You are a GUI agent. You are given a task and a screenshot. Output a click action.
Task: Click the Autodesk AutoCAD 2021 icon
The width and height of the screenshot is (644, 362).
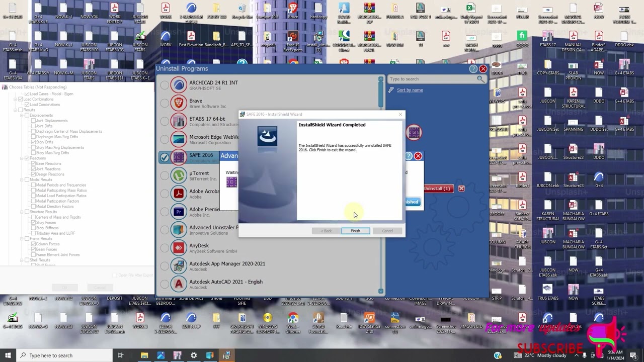coord(179,284)
